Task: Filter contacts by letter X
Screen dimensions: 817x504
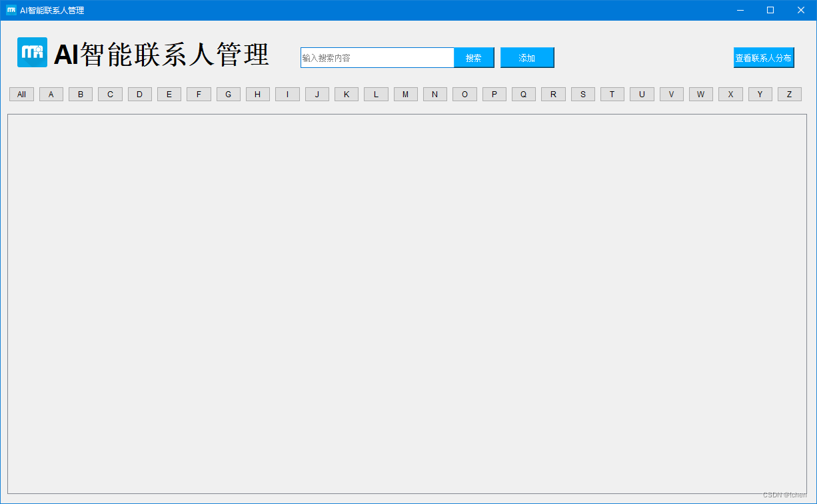Action: coord(730,95)
